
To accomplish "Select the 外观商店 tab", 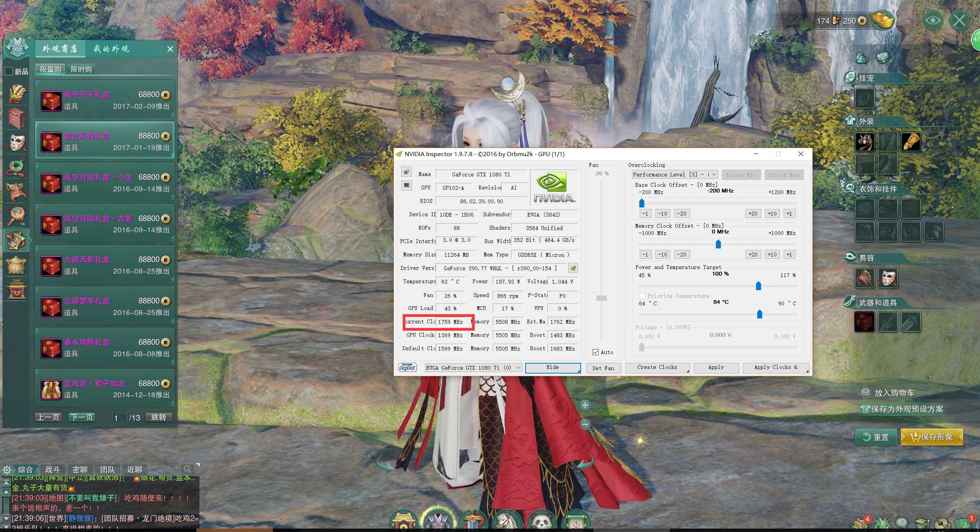I will pyautogui.click(x=60, y=49).
